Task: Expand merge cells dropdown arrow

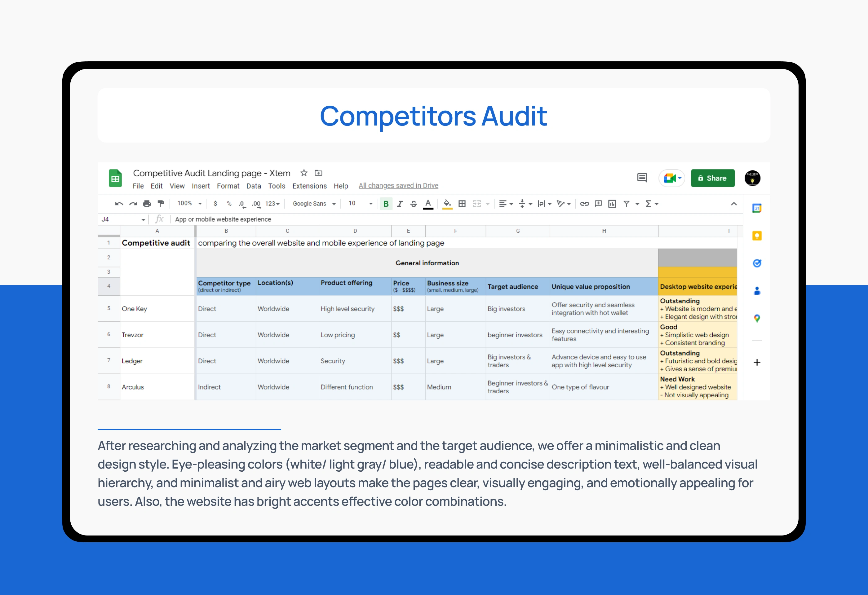Action: point(488,204)
